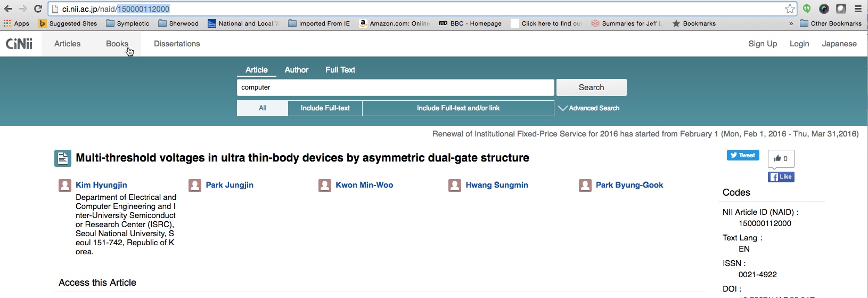Click the search input containing "computer"
This screenshot has height=298, width=868.
(395, 87)
